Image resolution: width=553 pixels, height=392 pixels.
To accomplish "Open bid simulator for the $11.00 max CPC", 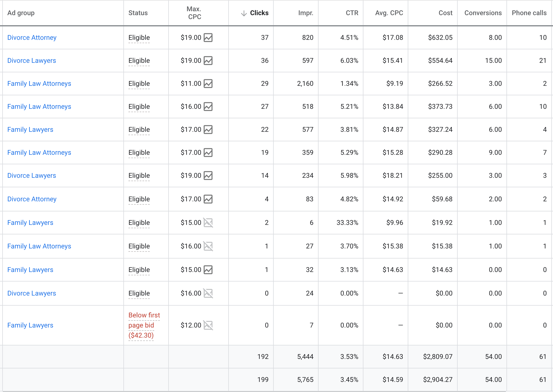I will click(208, 84).
